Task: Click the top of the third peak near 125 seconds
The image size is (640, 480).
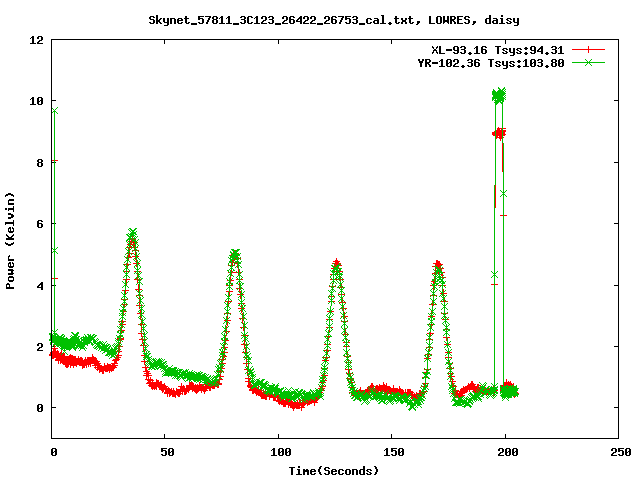Action: point(336,265)
